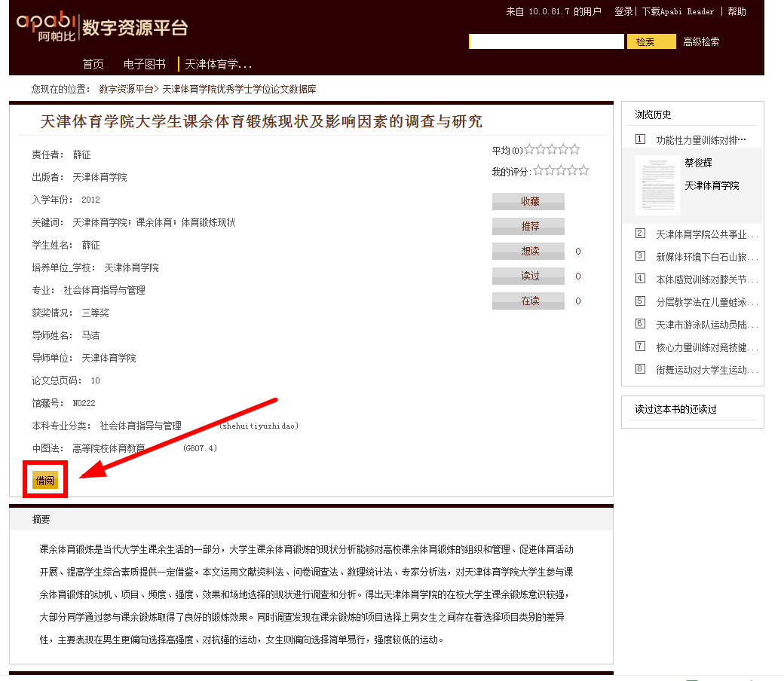
Task: Focus the search input field
Action: 547,42
